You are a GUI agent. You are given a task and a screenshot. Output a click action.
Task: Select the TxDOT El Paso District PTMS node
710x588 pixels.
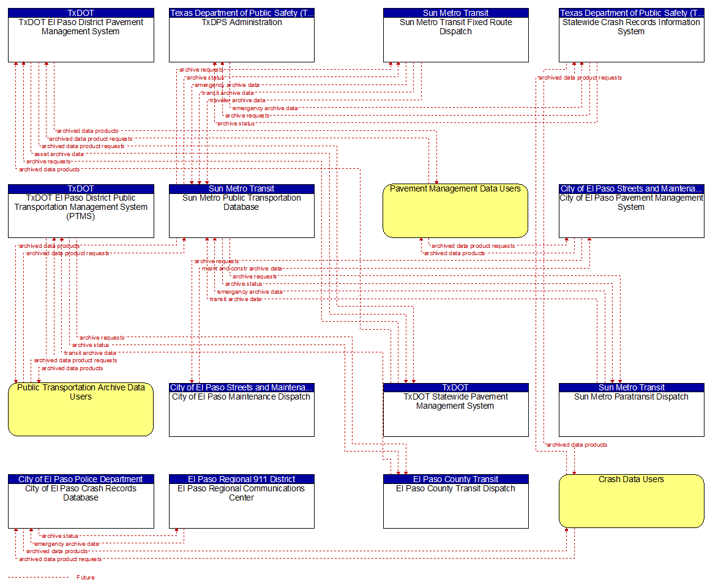[81, 211]
